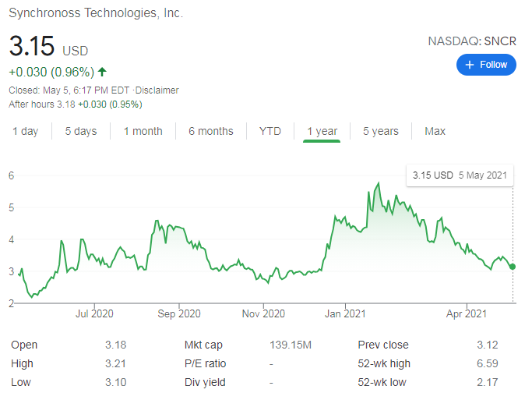The image size is (532, 400).
Task: Click the Apr 2021 axis label
Action: [467, 313]
